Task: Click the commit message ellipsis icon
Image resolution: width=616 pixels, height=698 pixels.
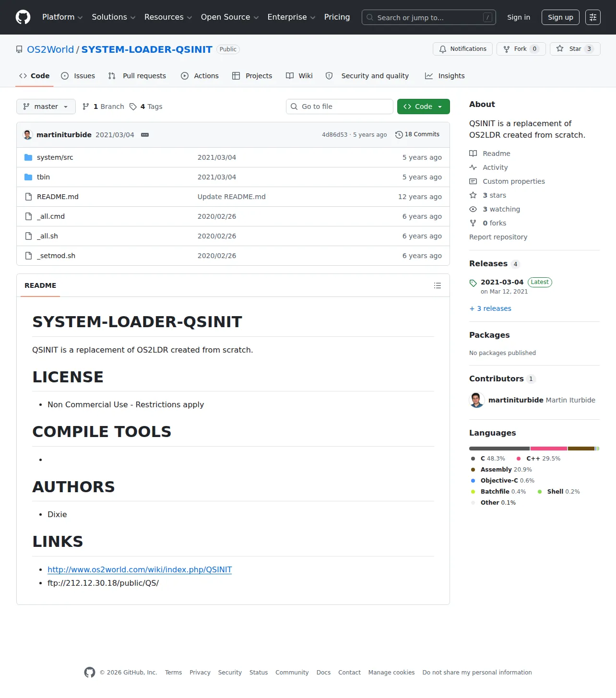Action: click(x=145, y=135)
